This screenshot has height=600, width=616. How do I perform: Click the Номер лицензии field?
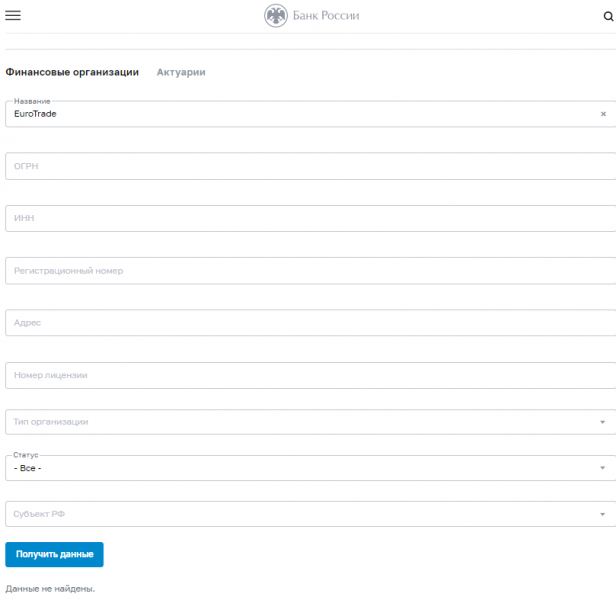click(x=310, y=375)
